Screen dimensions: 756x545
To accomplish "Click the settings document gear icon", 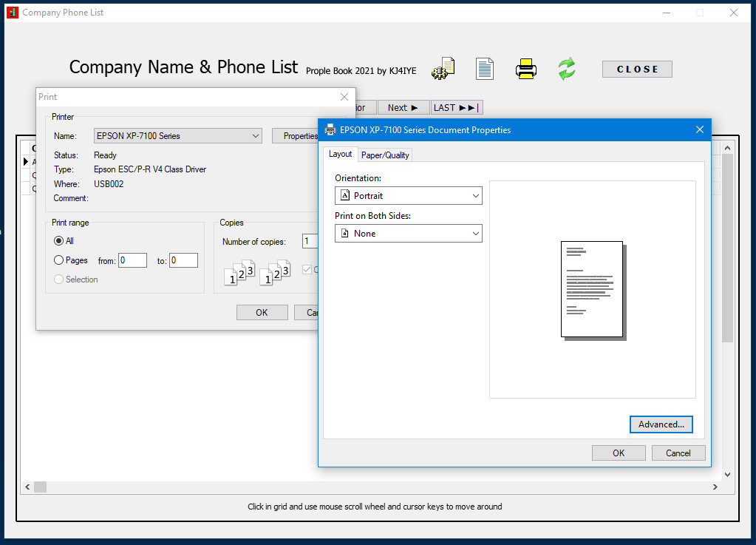I will click(443, 69).
